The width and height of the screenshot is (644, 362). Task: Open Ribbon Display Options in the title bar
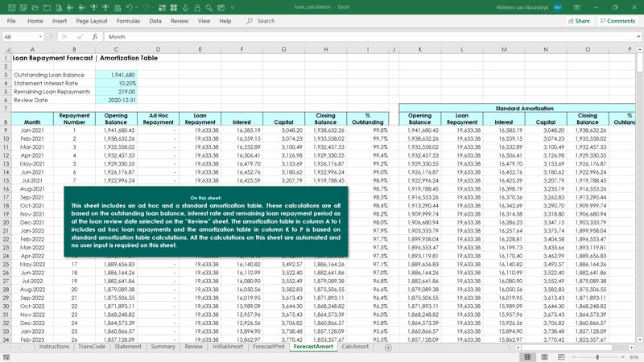(576, 7)
